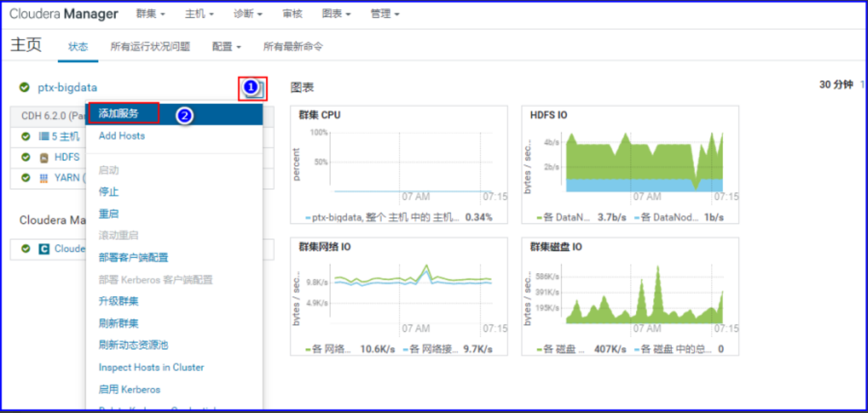Click the hosts list icon next to 5 主机
This screenshot has width=868, height=413.
pyautogui.click(x=44, y=136)
